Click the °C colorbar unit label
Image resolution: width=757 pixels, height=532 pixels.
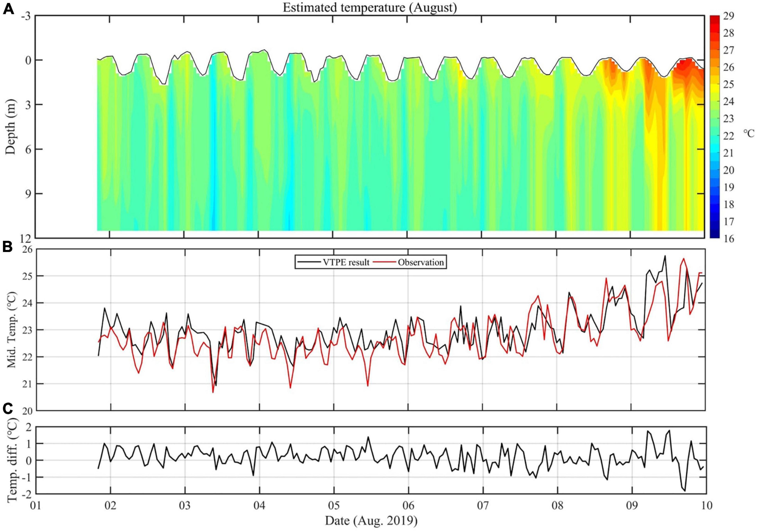coord(749,133)
